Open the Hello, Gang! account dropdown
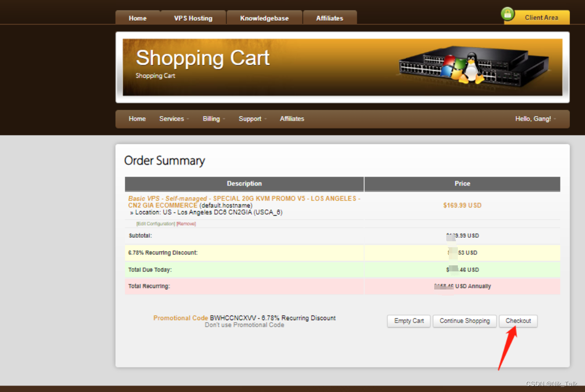The width and height of the screenshot is (585, 392). (x=535, y=119)
